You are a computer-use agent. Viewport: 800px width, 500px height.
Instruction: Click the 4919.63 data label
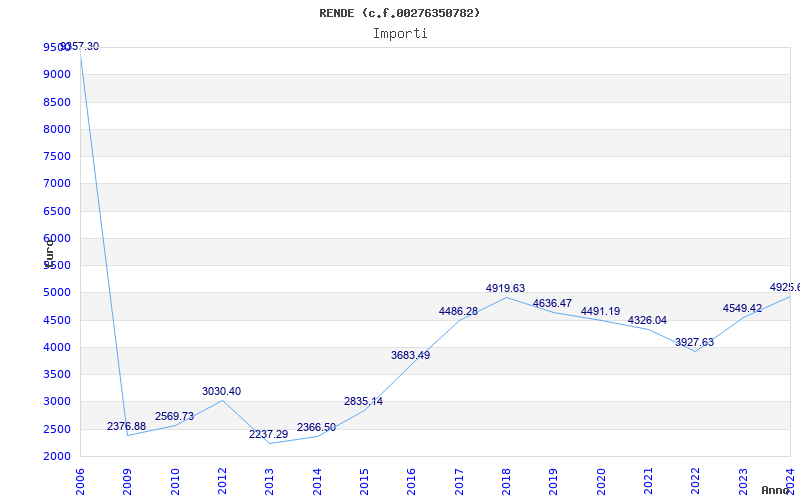505,288
